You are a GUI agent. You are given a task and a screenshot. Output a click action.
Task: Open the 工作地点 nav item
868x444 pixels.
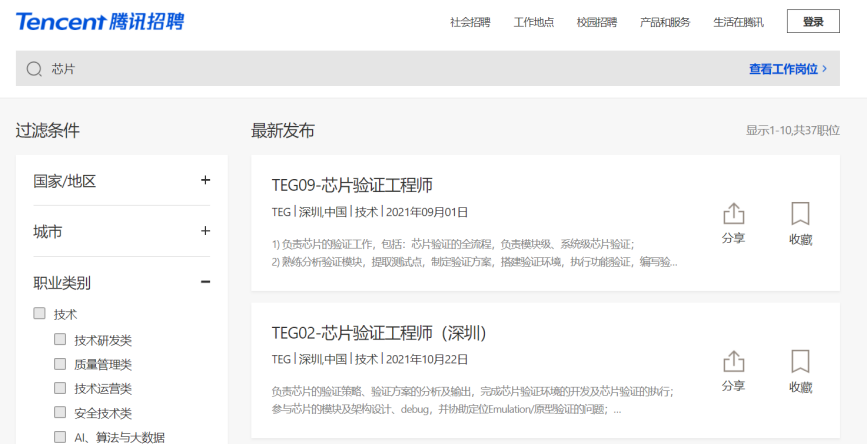[x=534, y=22]
